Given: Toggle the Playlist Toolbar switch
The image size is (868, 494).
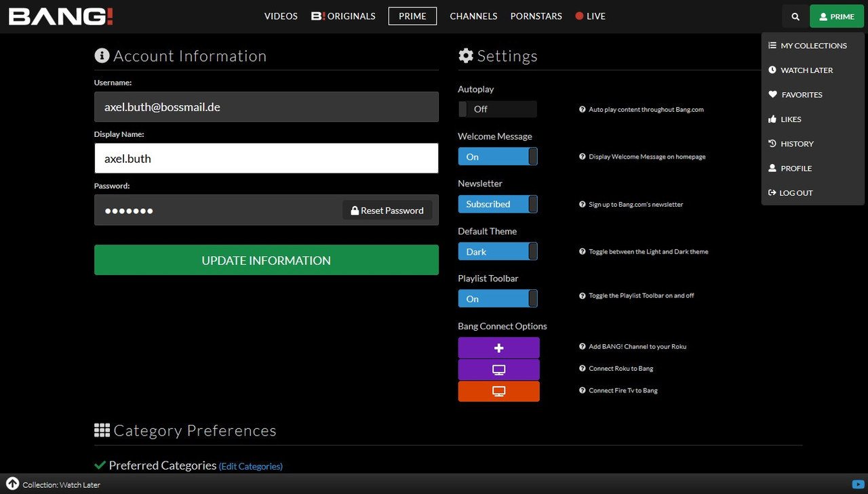Looking at the screenshot, I should pos(498,299).
